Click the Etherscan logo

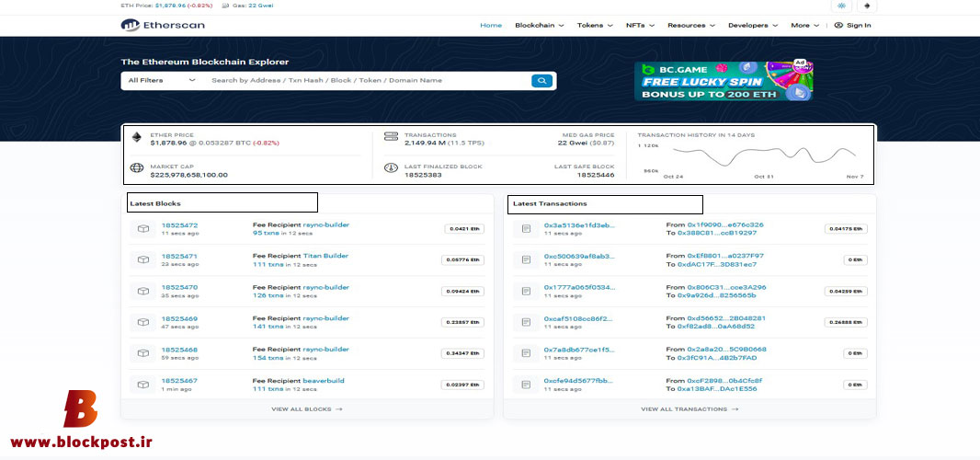click(x=163, y=25)
